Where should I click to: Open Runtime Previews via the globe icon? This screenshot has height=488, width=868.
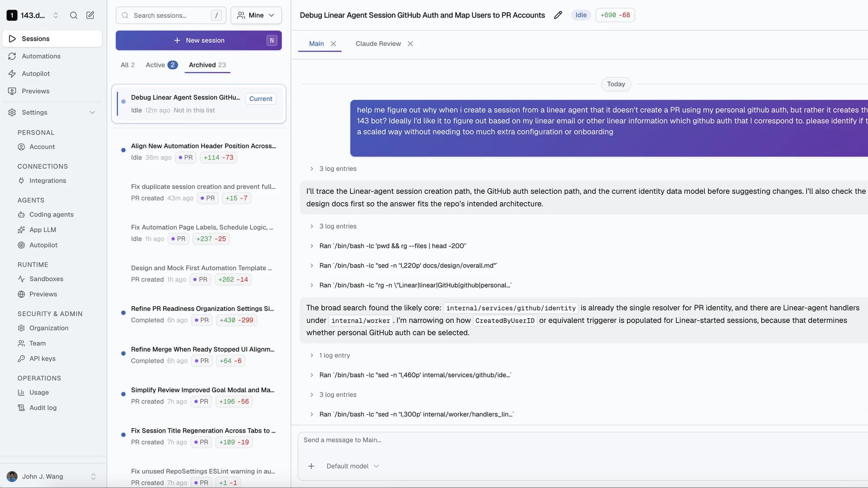[21, 295]
